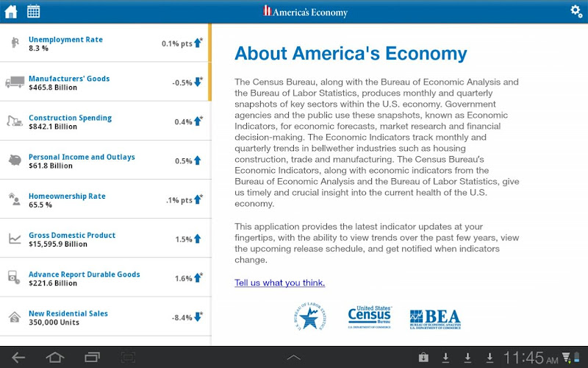Open the shopping bag notification icon

pyautogui.click(x=424, y=357)
